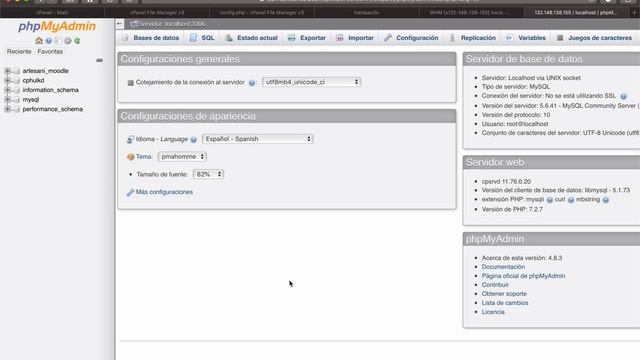The width and height of the screenshot is (640, 360).
Task: Click the language icon beside Idioma
Action: [x=130, y=140]
